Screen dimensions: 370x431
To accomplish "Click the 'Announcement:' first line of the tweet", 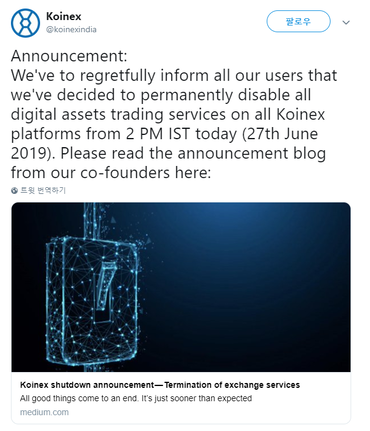I will [x=69, y=56].
